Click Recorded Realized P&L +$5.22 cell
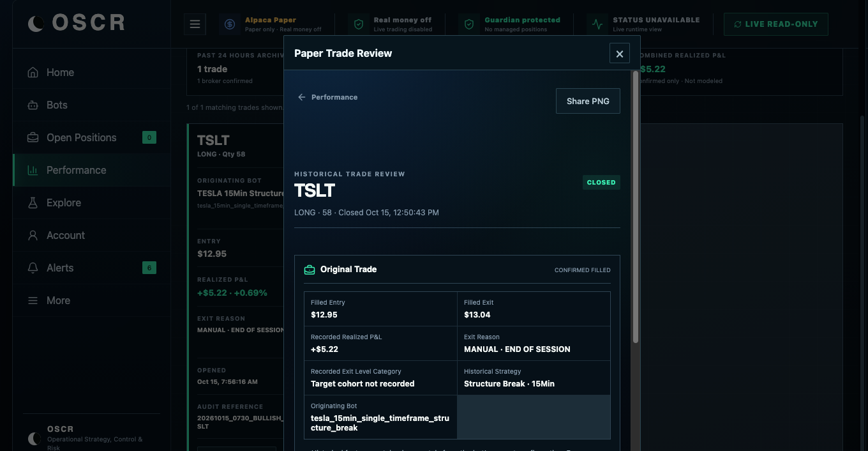 click(381, 344)
